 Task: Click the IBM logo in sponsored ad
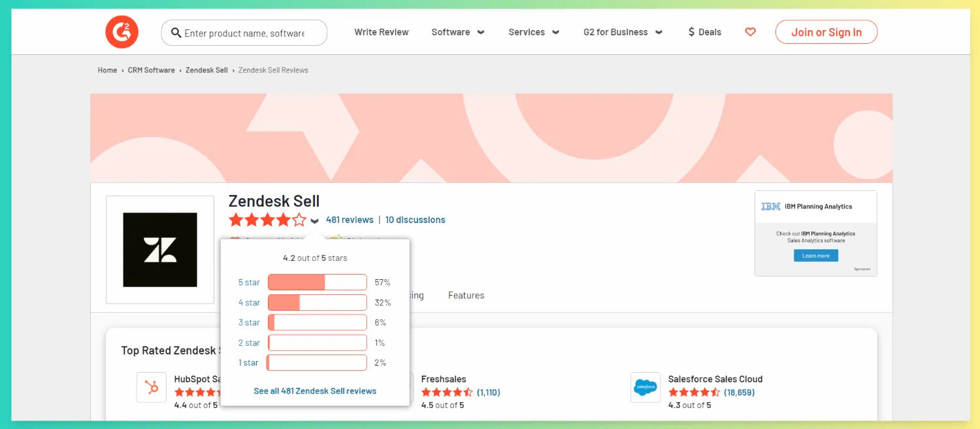pos(771,207)
